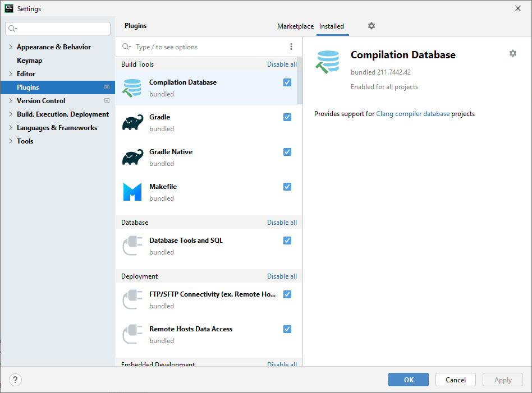Viewport: 532px width, 393px height.
Task: Click the Database Tools and SQL plug icon
Action: (x=132, y=246)
